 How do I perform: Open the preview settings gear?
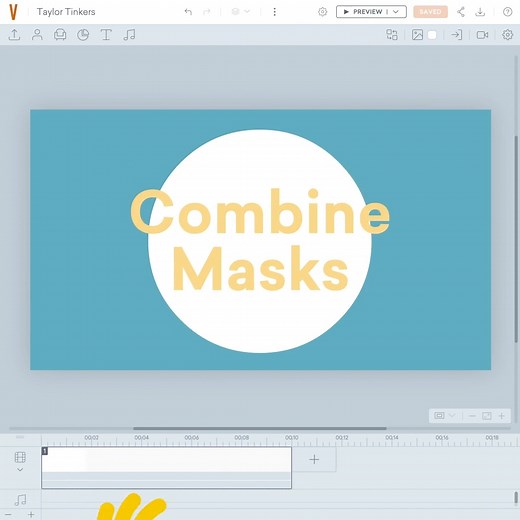[x=322, y=12]
